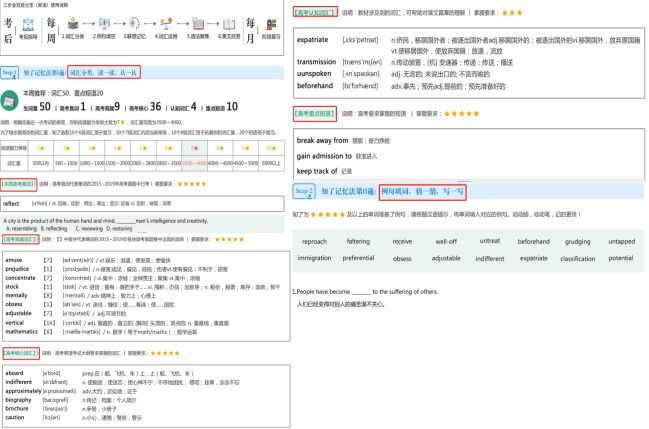The height and width of the screenshot is (429, 649).
Task: Click the 词汇分类，读一读，认一认 red-boxed link
Action: (105, 72)
